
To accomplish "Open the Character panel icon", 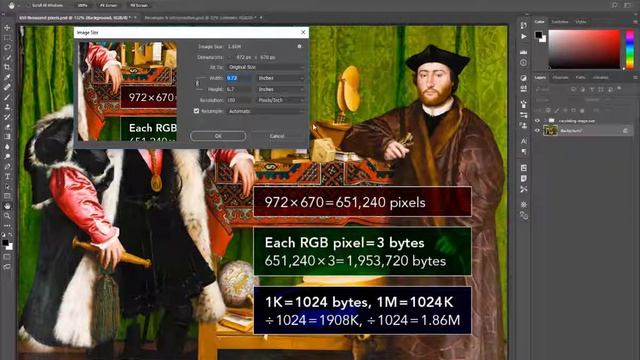I will coord(524,141).
